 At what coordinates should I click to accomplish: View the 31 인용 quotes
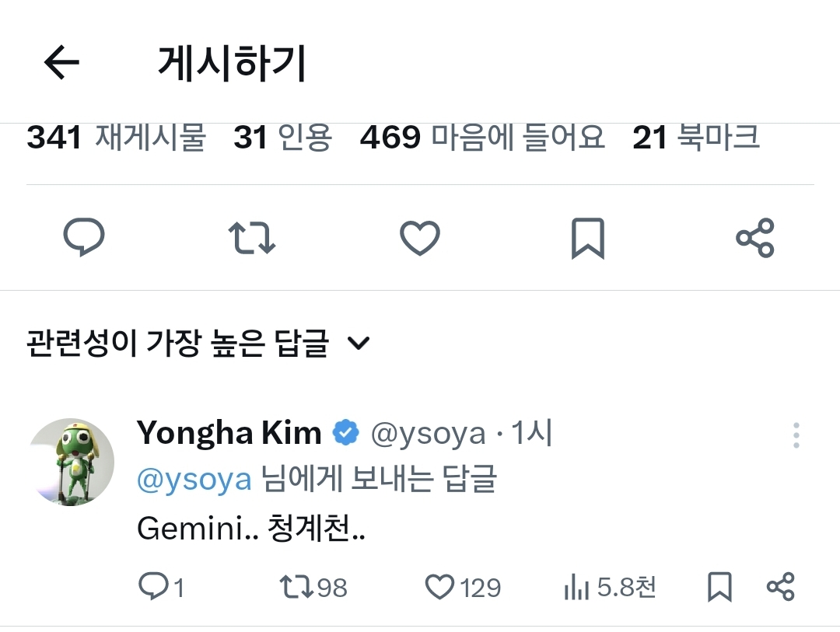(282, 138)
